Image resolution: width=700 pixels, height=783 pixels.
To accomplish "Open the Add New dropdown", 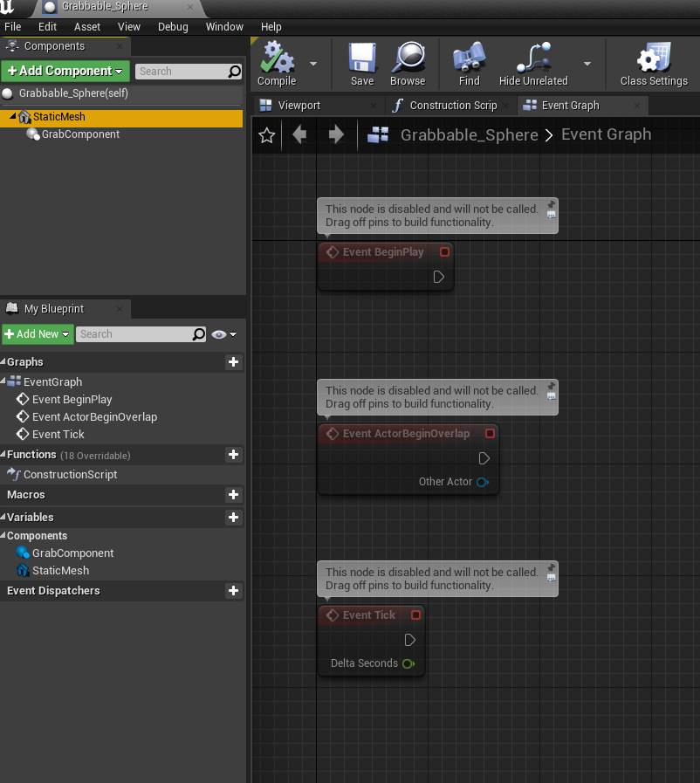I will pyautogui.click(x=38, y=334).
